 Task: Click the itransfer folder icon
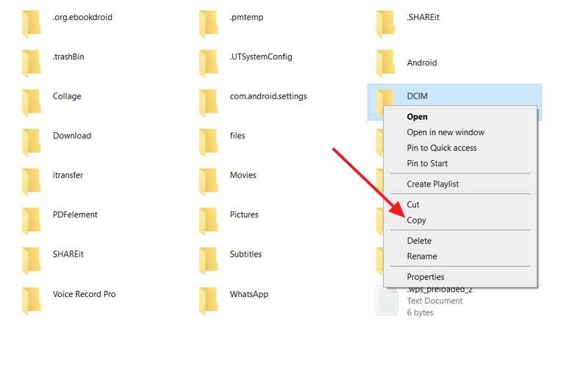(32, 182)
